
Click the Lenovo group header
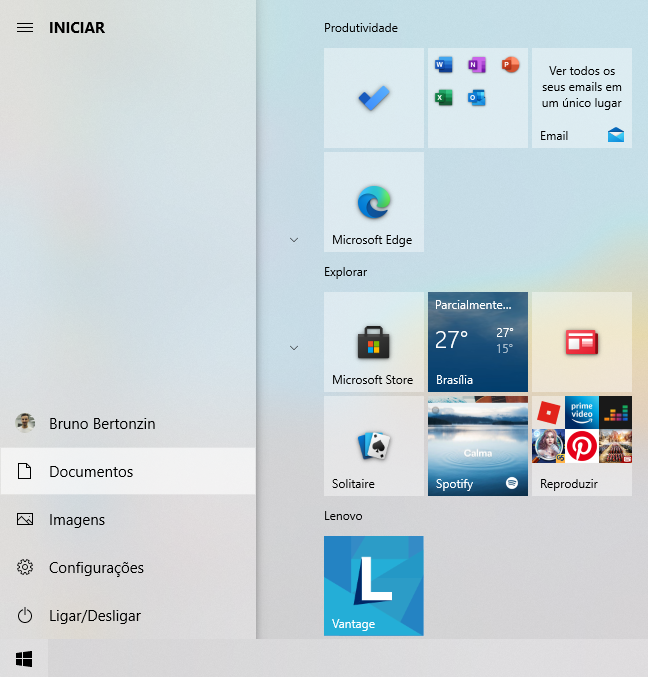coord(343,516)
